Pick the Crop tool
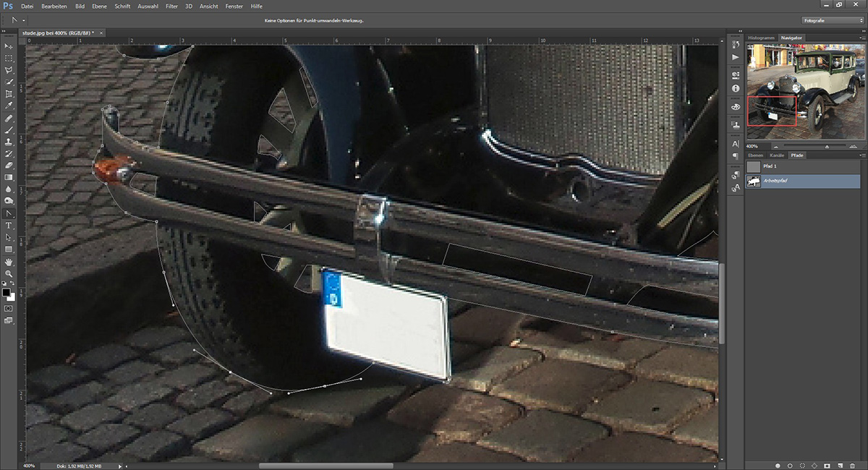This screenshot has width=868, height=470. pyautogui.click(x=9, y=94)
